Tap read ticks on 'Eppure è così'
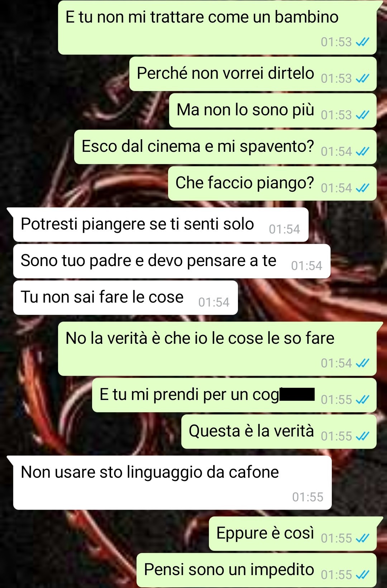Screen dimensions: 387x588 (x=362, y=538)
